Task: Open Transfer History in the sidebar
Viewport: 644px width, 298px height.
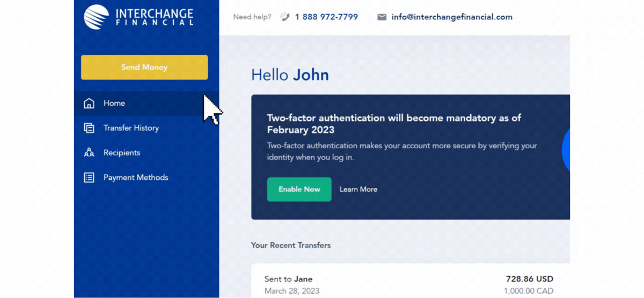Action: click(x=147, y=128)
